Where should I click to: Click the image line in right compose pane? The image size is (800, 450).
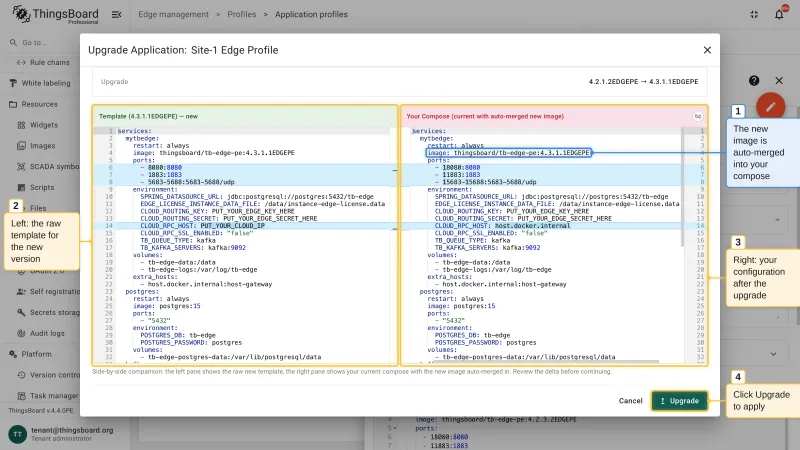click(x=509, y=153)
